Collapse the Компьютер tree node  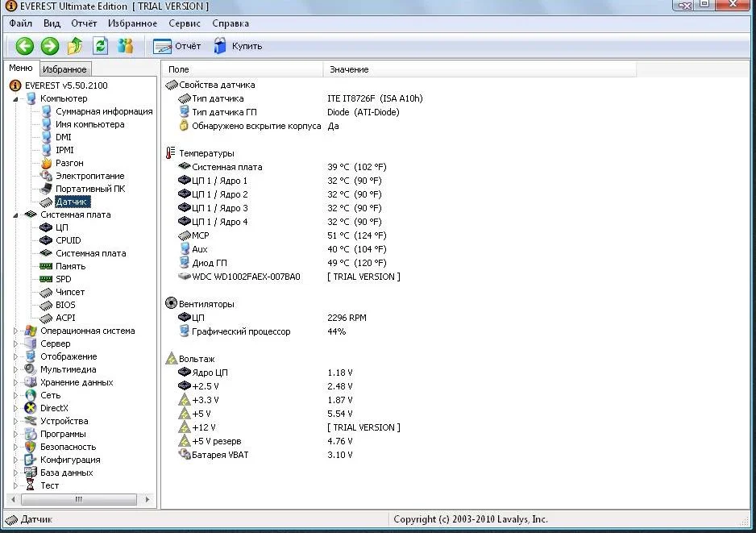click(17, 98)
